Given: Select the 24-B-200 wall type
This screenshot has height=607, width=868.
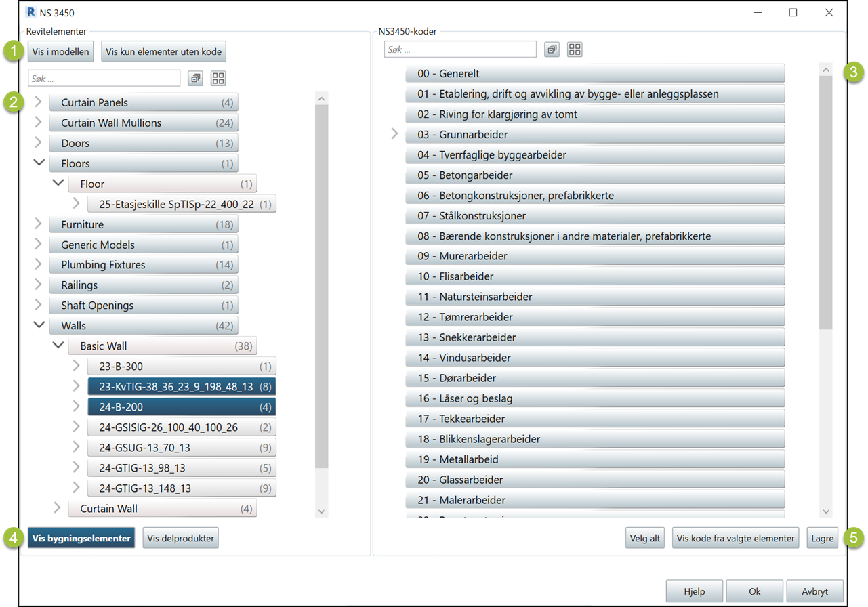Looking at the screenshot, I should pos(182,407).
